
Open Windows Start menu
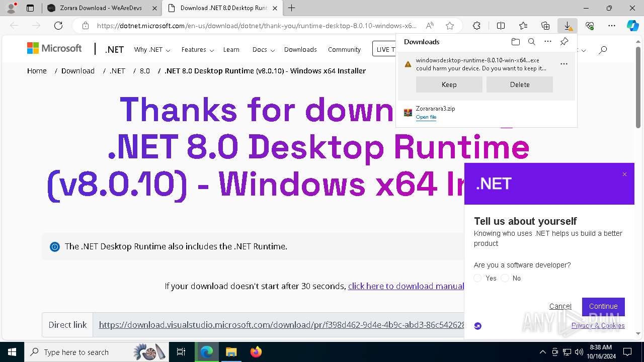[12, 352]
